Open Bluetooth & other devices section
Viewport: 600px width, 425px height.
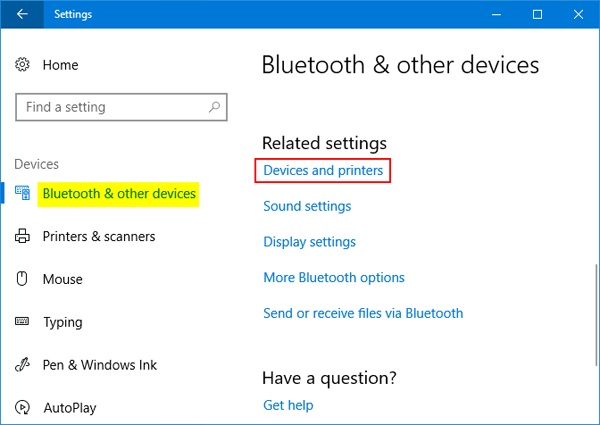(119, 194)
